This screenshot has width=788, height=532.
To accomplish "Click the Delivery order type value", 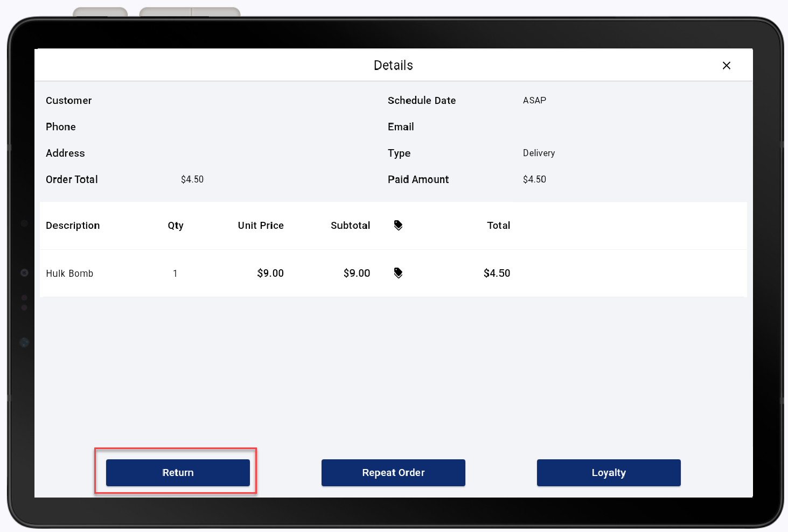I will pos(539,153).
